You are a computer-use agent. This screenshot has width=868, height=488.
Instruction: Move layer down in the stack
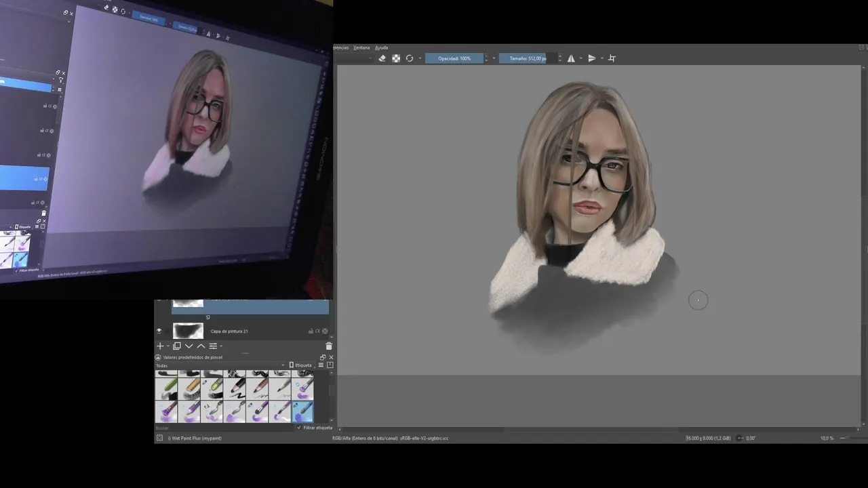point(189,346)
